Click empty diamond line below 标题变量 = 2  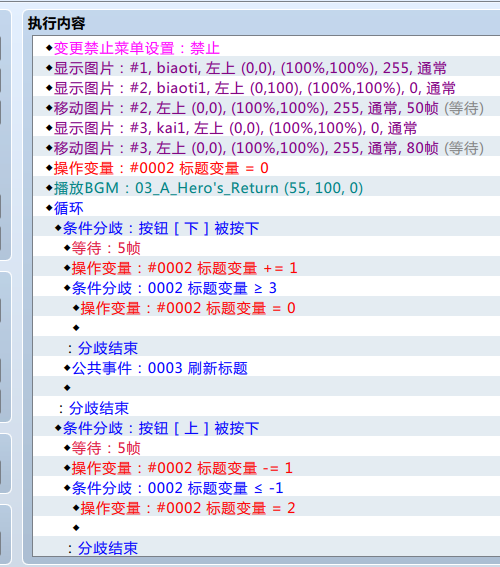click(266, 528)
